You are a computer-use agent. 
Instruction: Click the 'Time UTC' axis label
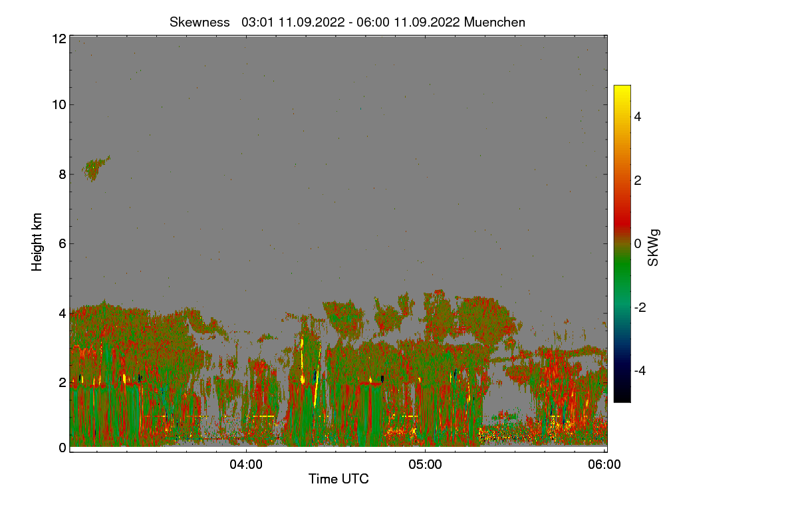338,479
